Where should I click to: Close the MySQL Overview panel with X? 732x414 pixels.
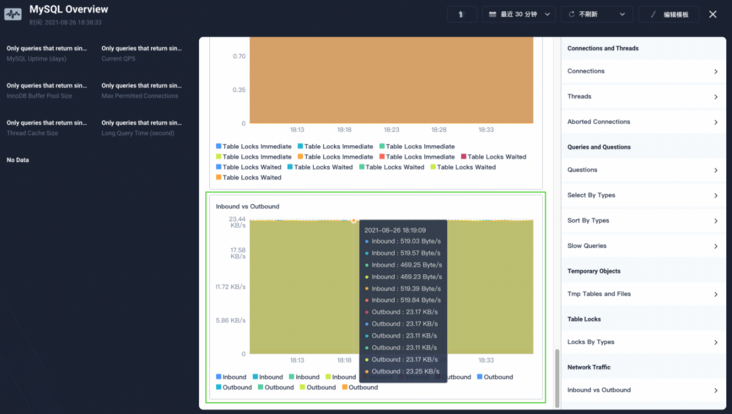(x=713, y=15)
